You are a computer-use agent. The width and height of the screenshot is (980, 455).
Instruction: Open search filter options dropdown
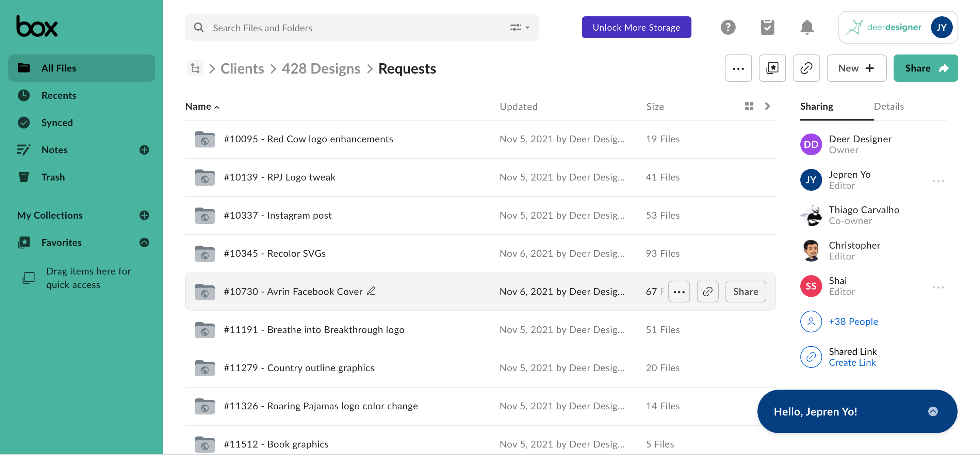(x=520, y=27)
